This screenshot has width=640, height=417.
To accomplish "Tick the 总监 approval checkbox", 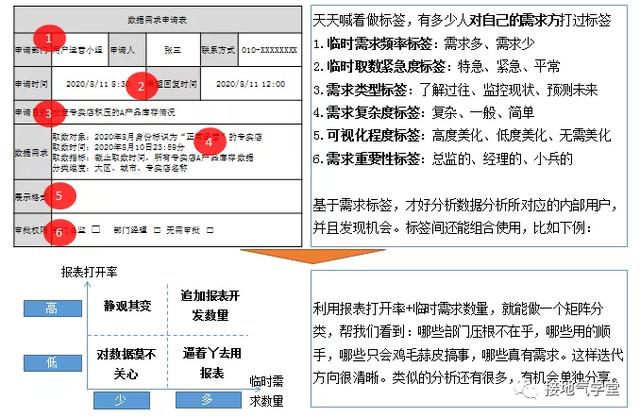I will click(x=96, y=229).
